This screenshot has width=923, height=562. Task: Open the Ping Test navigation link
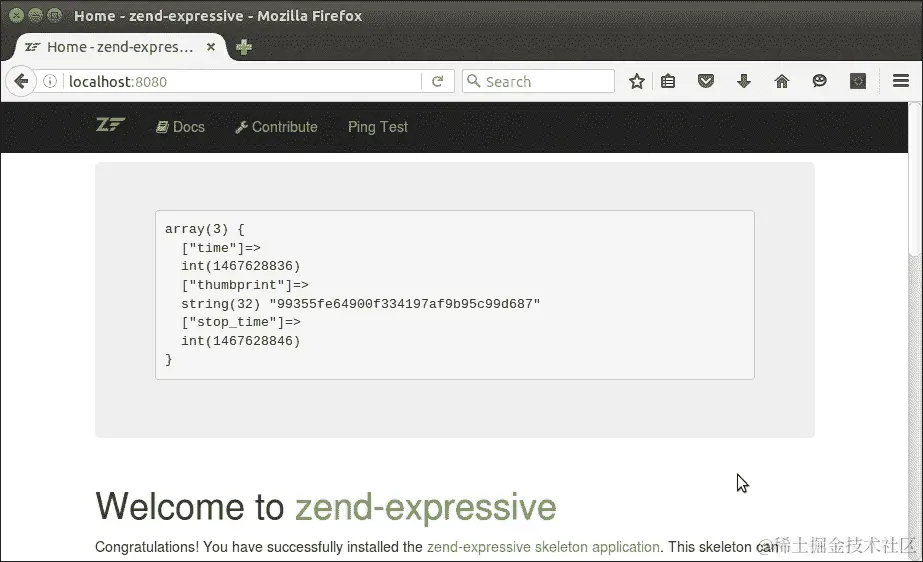coord(377,127)
